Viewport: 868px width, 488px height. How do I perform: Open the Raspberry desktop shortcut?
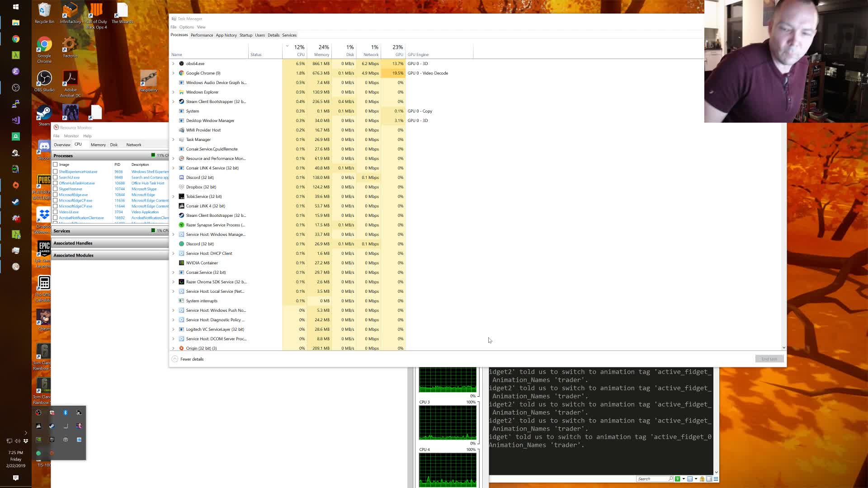pos(148,81)
